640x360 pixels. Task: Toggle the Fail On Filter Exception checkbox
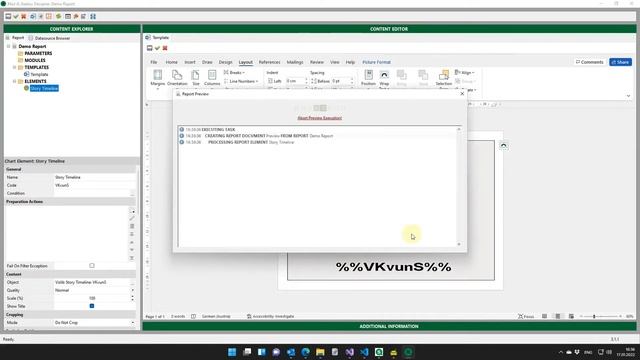92,266
